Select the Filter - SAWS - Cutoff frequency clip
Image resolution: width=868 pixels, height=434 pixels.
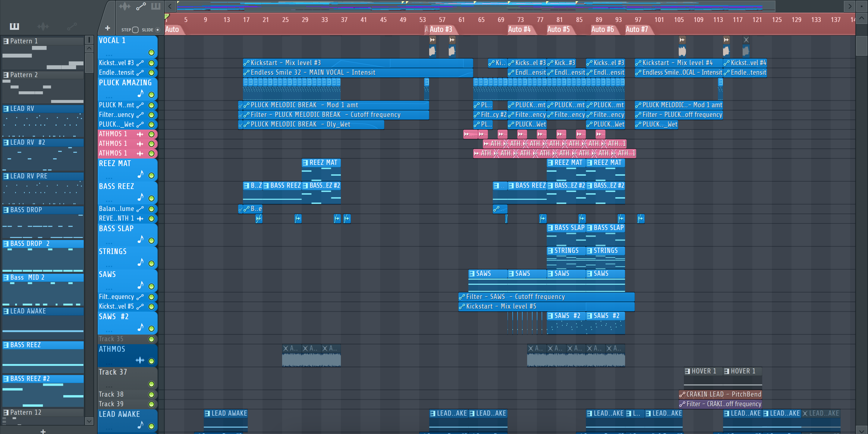(x=546, y=297)
